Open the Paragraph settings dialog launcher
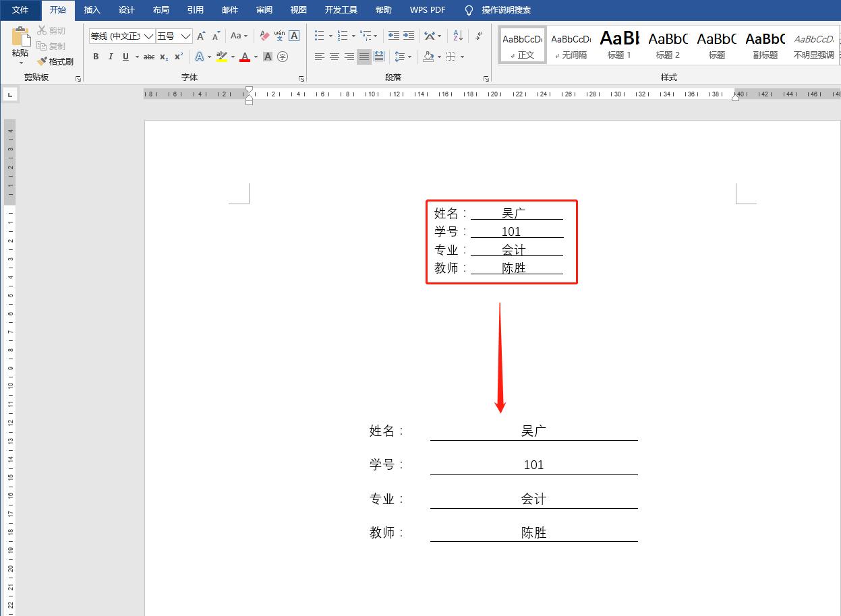Screen dimensions: 841x616 click(x=486, y=79)
